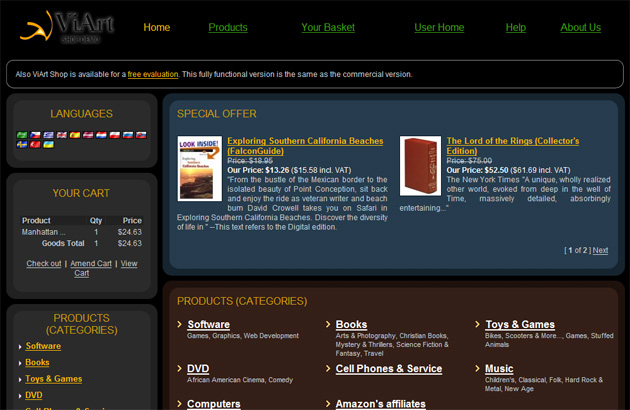Switch language via the Russian flag

tap(128, 135)
